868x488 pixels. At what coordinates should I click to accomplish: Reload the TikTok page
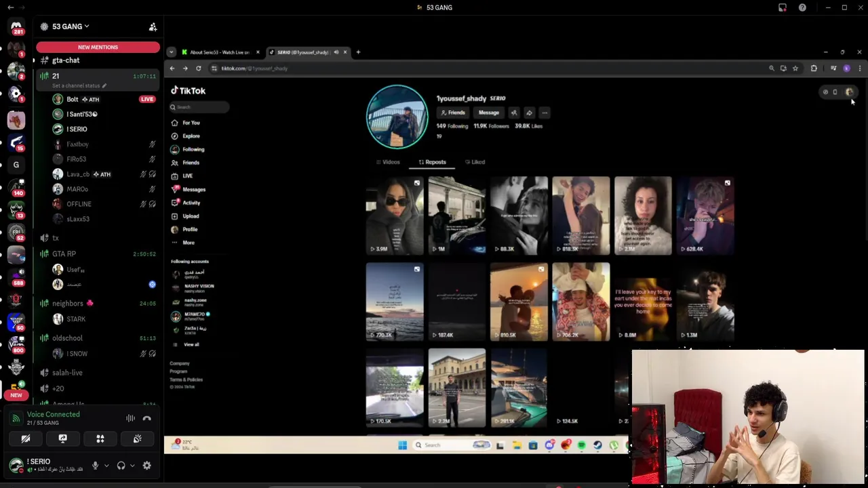[198, 68]
